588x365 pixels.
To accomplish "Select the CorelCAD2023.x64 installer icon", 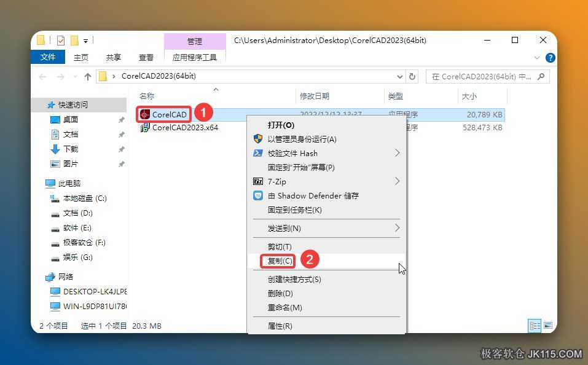I will [x=145, y=128].
